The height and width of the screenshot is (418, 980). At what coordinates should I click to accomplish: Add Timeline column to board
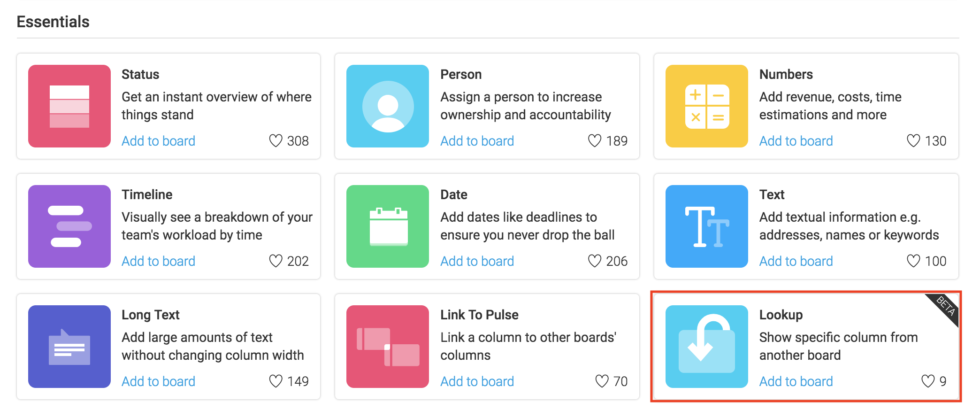coord(158,261)
